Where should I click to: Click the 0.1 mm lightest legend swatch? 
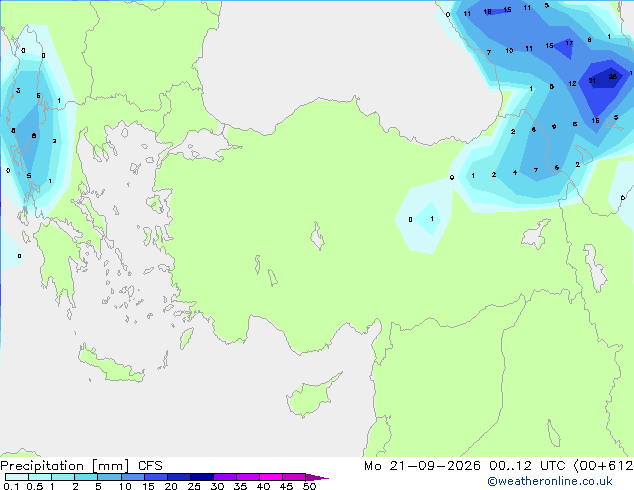(17, 477)
